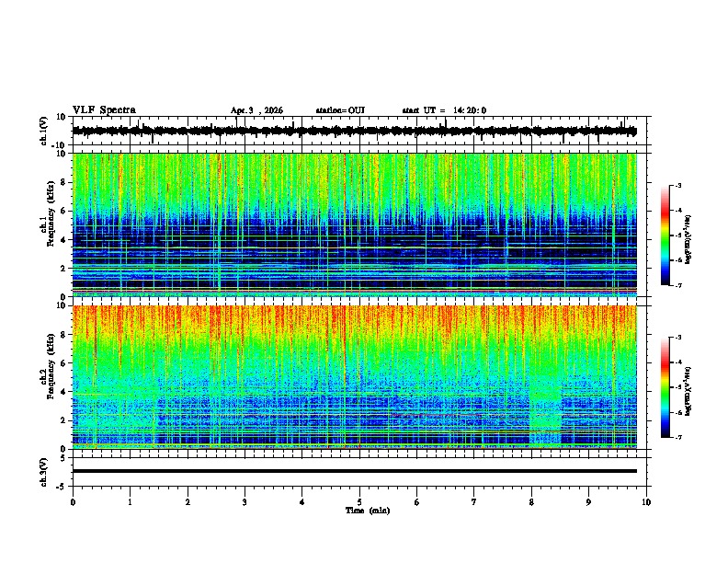Image resolution: width=728 pixels, height=563 pixels.
Task: Click the ch.1(V) waveform axis label
Action: (44, 131)
